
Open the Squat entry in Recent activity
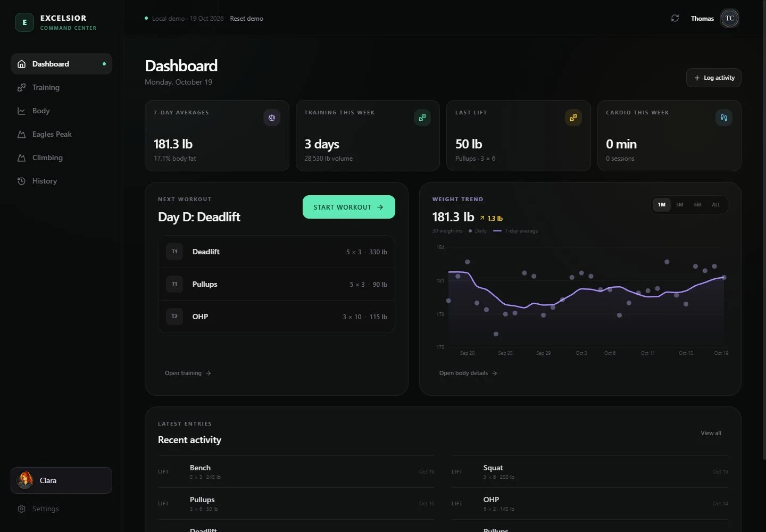point(590,472)
